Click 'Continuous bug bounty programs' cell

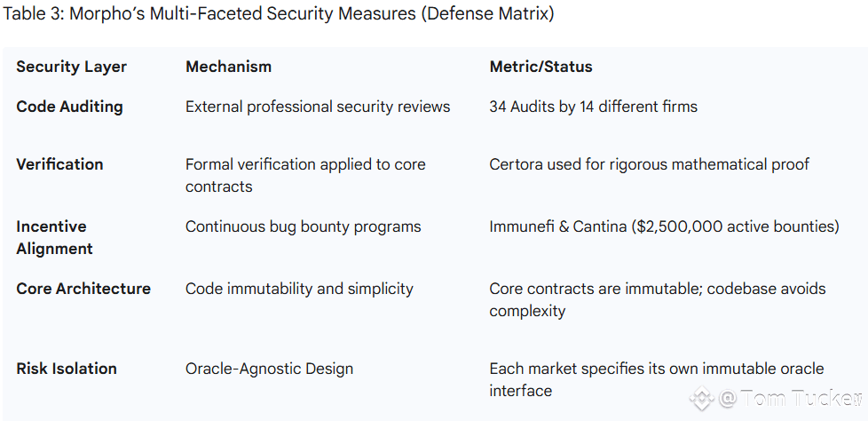pyautogui.click(x=304, y=226)
